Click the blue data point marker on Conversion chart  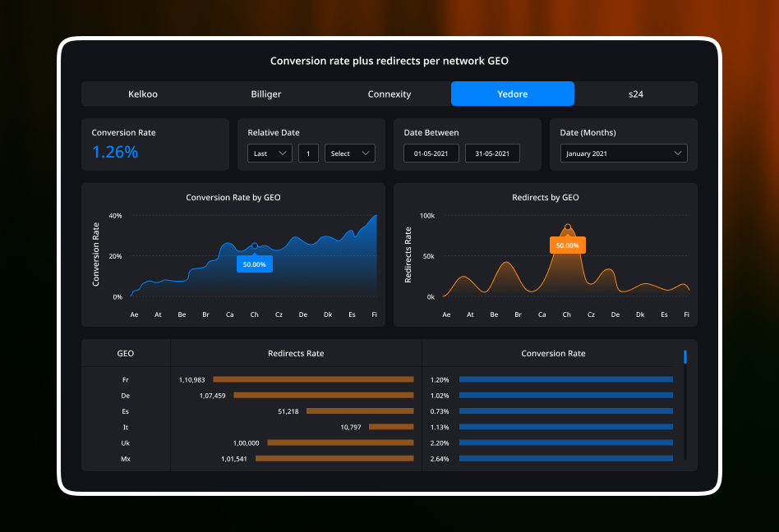coord(255,245)
